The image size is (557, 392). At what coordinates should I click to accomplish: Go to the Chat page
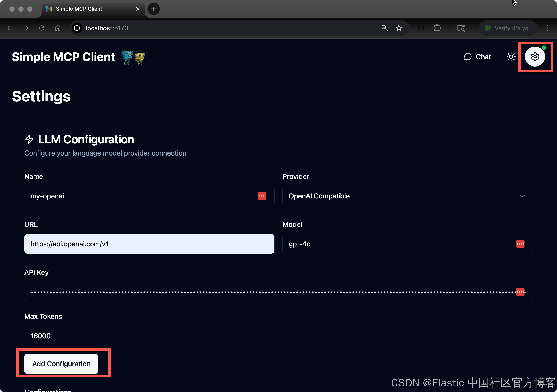477,57
